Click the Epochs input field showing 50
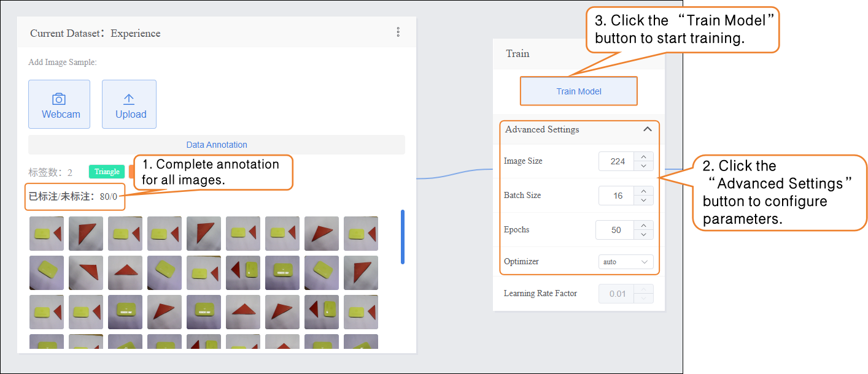Image resolution: width=868 pixels, height=374 pixels. (x=615, y=230)
